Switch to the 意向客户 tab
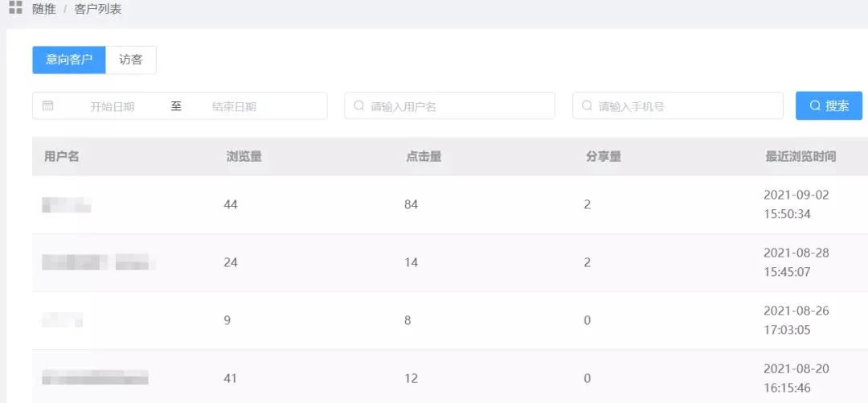Screen dimensions: 868x403 pos(68,60)
